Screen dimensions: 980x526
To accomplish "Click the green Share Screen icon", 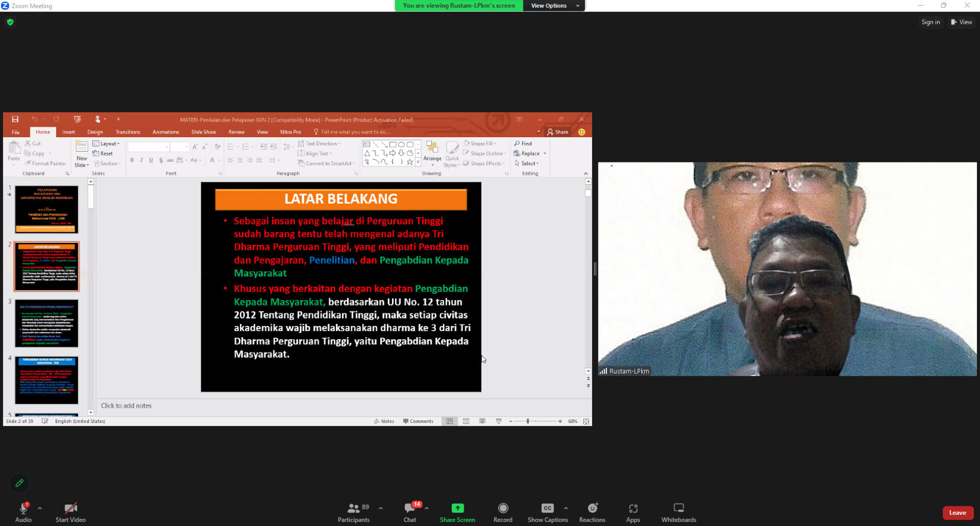I will click(x=457, y=508).
